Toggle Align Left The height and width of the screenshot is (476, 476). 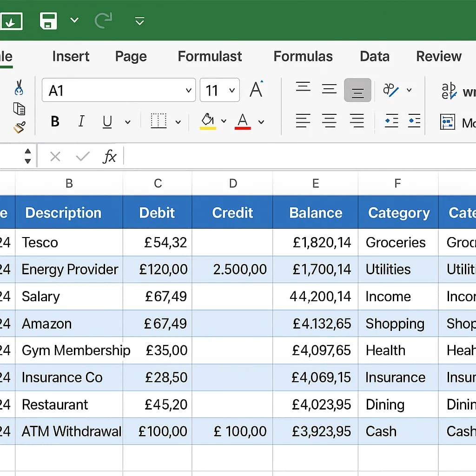click(303, 120)
